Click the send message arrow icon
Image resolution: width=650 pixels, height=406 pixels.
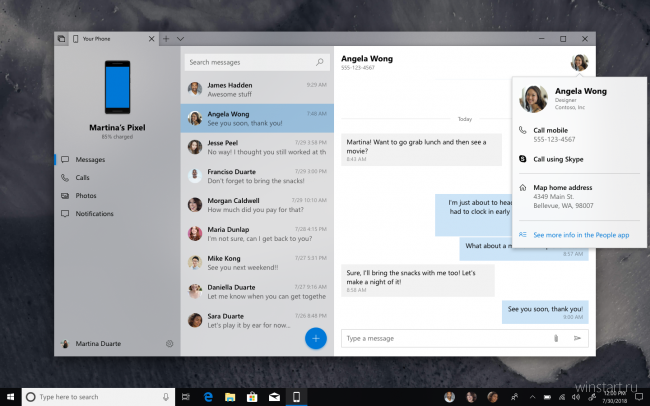pos(577,338)
